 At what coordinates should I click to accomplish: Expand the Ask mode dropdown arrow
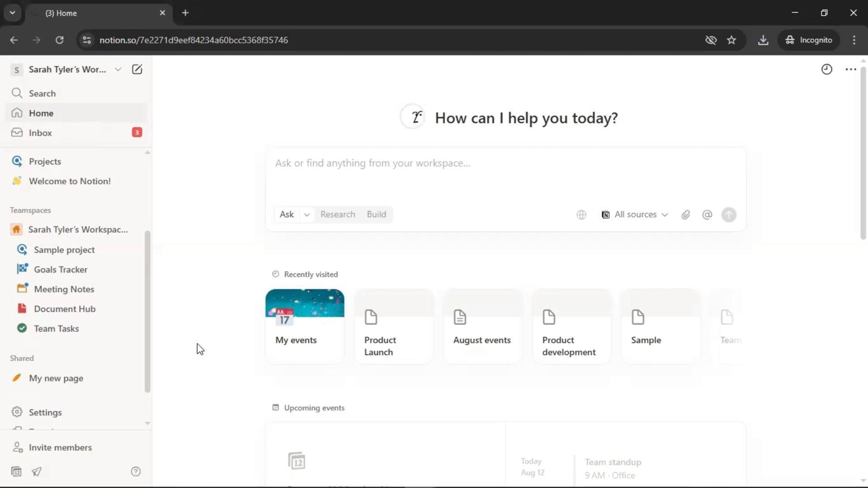[307, 215]
